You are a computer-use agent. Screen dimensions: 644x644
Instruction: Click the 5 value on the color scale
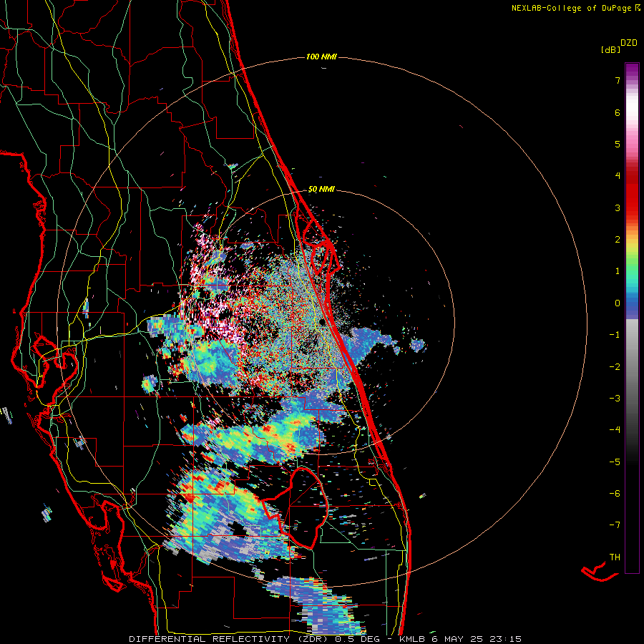click(618, 144)
